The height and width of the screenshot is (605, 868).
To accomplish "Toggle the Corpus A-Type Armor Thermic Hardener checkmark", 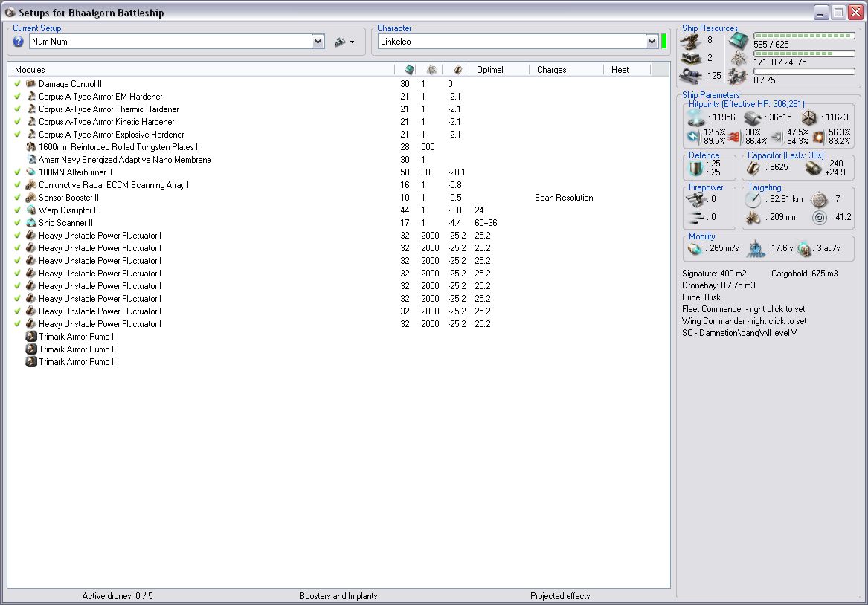I will (x=17, y=109).
